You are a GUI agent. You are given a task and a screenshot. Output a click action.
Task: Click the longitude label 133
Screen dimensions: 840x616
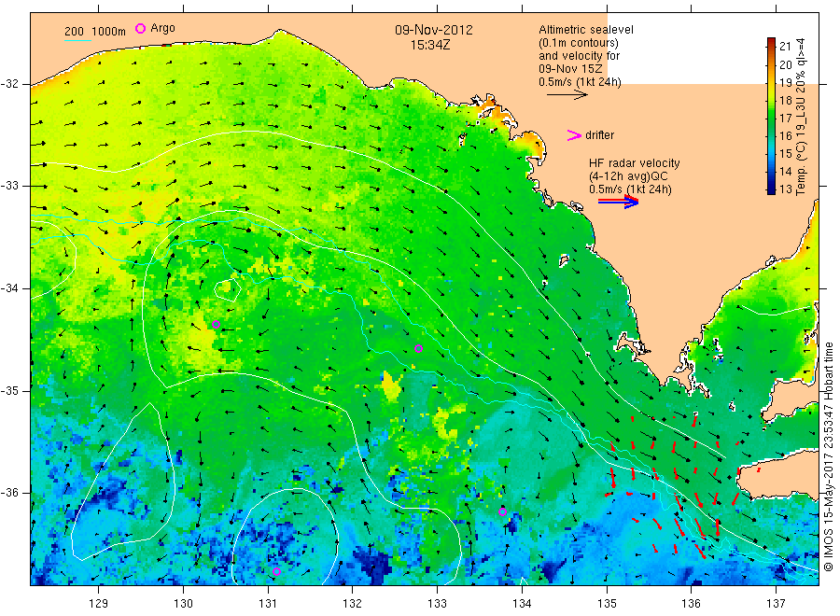pos(437,604)
